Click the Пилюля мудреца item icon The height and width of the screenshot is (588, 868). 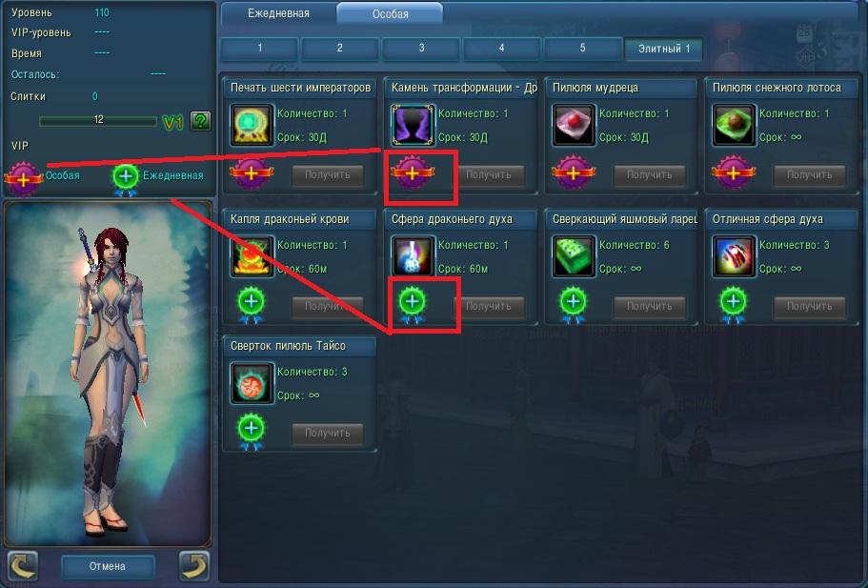(x=574, y=126)
